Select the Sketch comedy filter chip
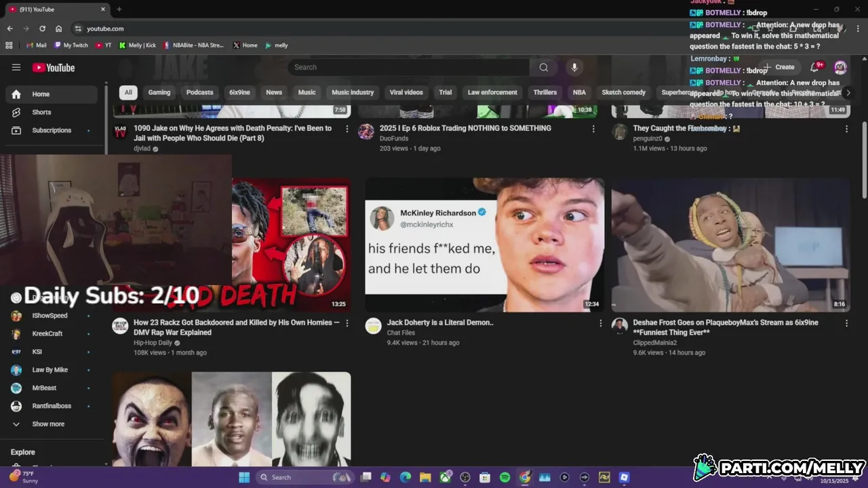The height and width of the screenshot is (488, 868). 623,92
